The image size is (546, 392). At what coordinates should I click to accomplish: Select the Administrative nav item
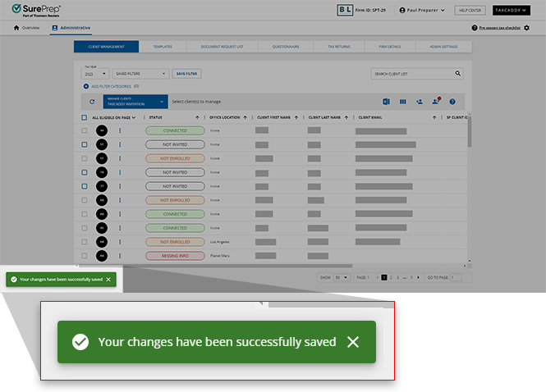(71, 28)
